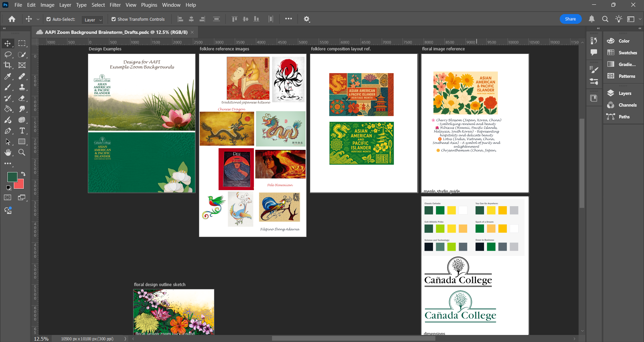Select the Rectangle shape tool

tap(22, 142)
